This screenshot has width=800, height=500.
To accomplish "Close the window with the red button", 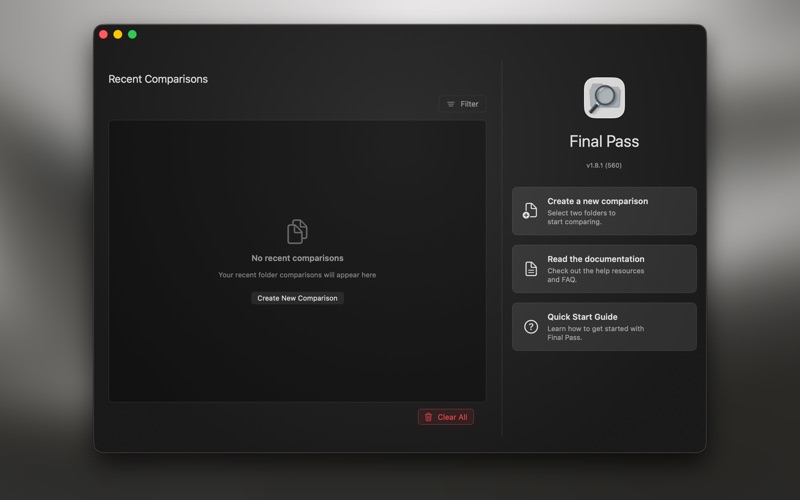I will [x=103, y=34].
